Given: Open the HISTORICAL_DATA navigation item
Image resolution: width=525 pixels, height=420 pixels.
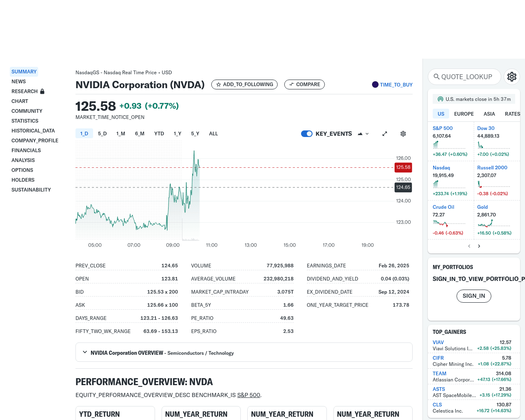Looking at the screenshot, I should [33, 131].
